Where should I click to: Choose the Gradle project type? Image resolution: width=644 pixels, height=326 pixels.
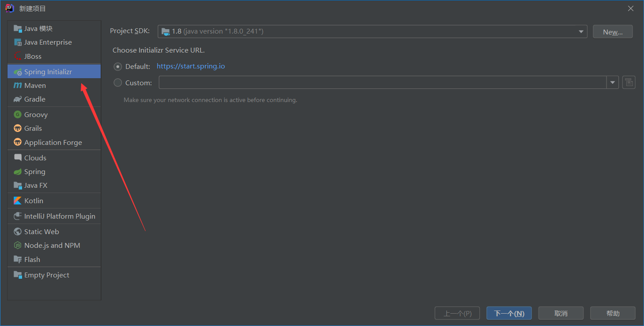54,99
